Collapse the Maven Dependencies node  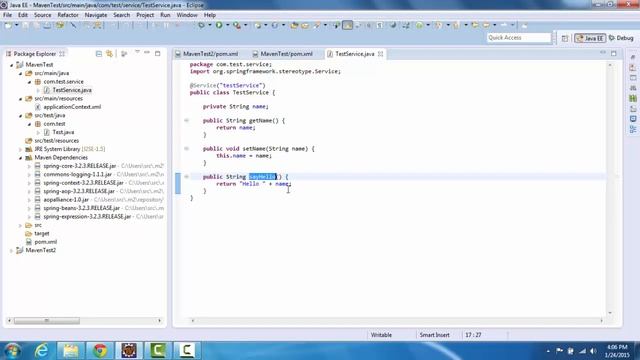(x=20, y=158)
